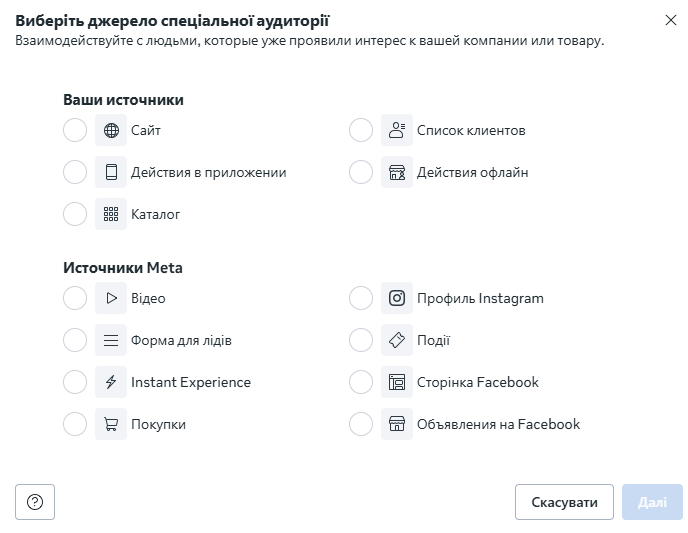Screen dimensions: 688x533
Task: Select the Сайт radio button
Action: (x=75, y=130)
